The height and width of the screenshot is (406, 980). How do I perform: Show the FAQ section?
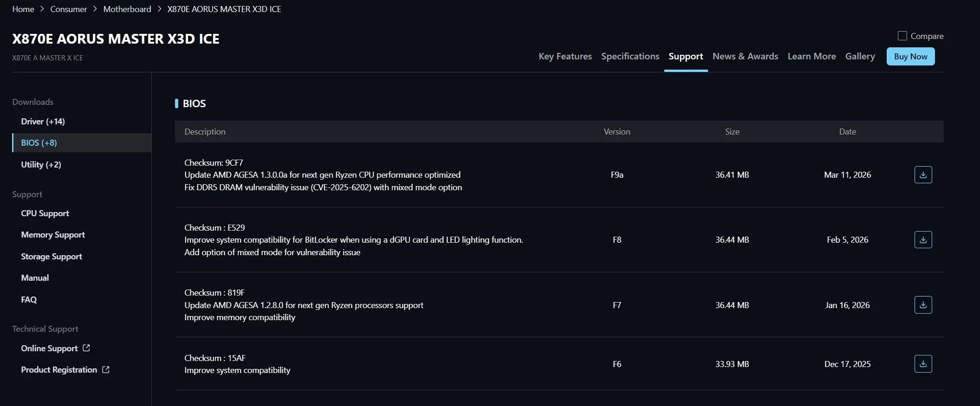[x=29, y=300]
